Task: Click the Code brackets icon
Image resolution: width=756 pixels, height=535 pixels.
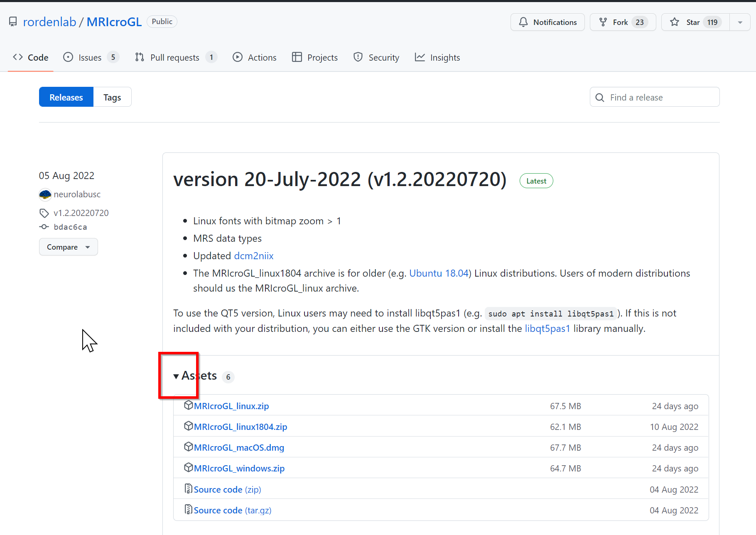Action: point(18,57)
